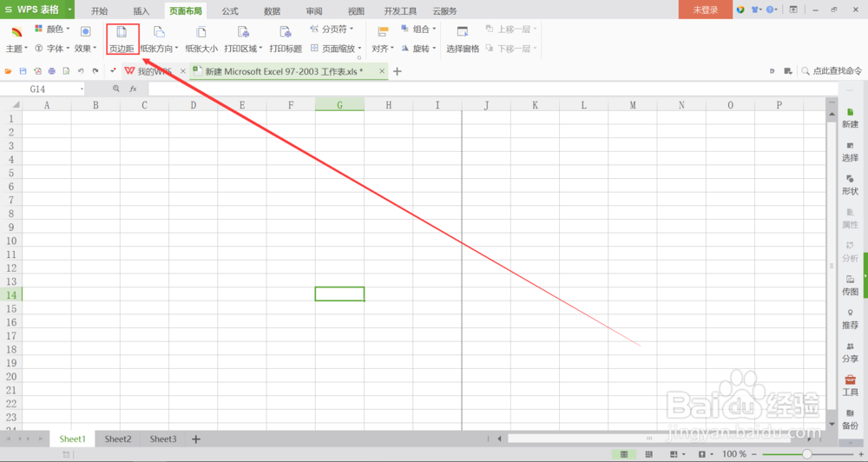Click the zoom slider handle
The height and width of the screenshot is (462, 868).
click(807, 454)
